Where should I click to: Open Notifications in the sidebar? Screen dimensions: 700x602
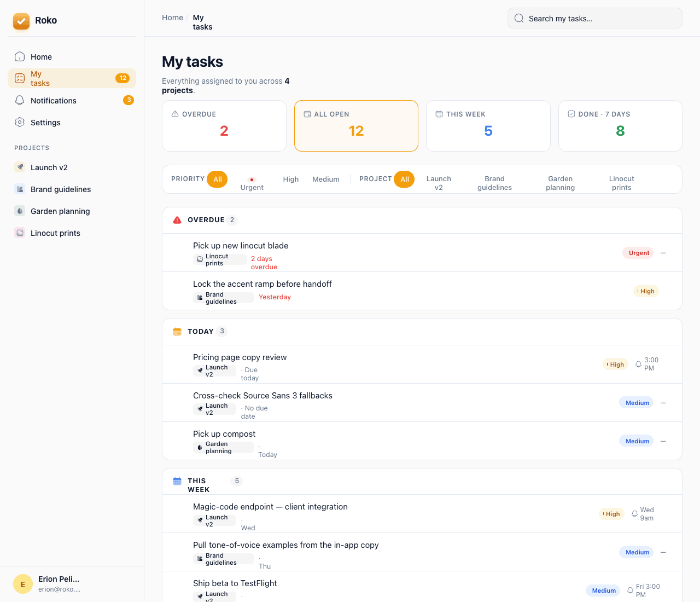click(x=72, y=100)
